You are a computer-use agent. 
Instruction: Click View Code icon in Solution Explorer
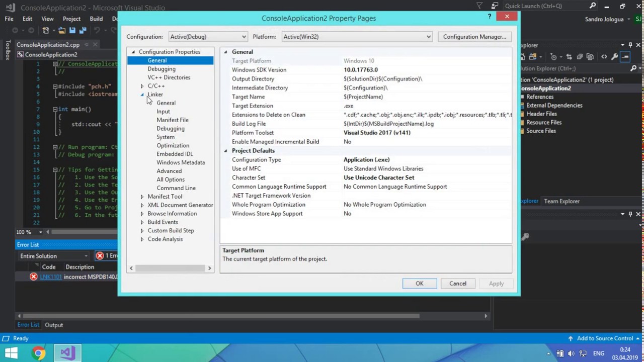point(604,57)
